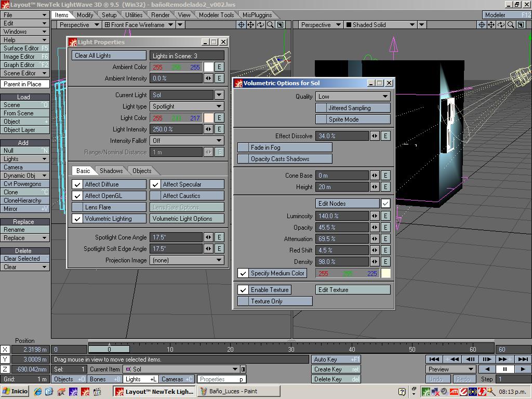
Task: Click the Light Color swatch
Action: tap(209, 118)
